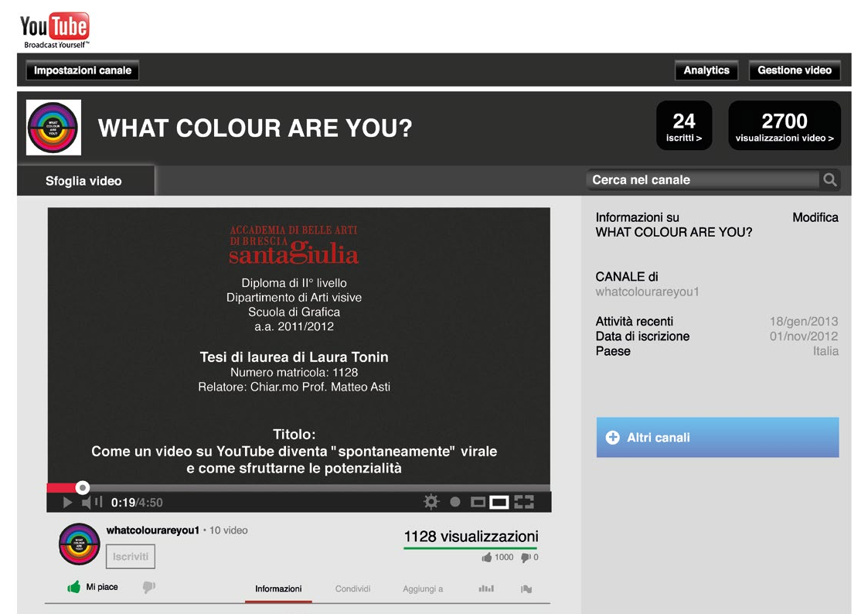Mute the video with speaker icon

pos(87,502)
